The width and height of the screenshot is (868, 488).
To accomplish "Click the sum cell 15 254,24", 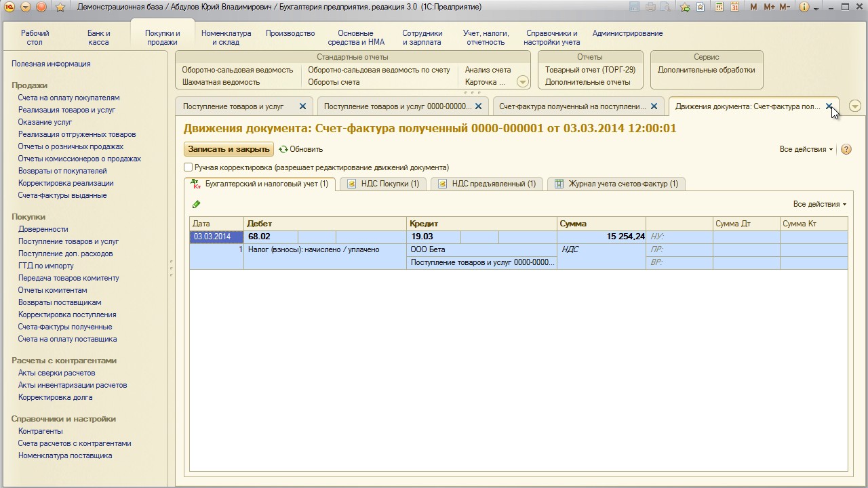I will point(601,237).
